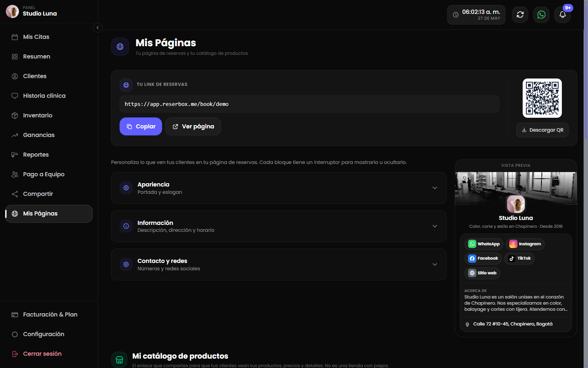Click the Studio Luna avatar in preview
This screenshot has width=588, height=368.
[x=516, y=204]
